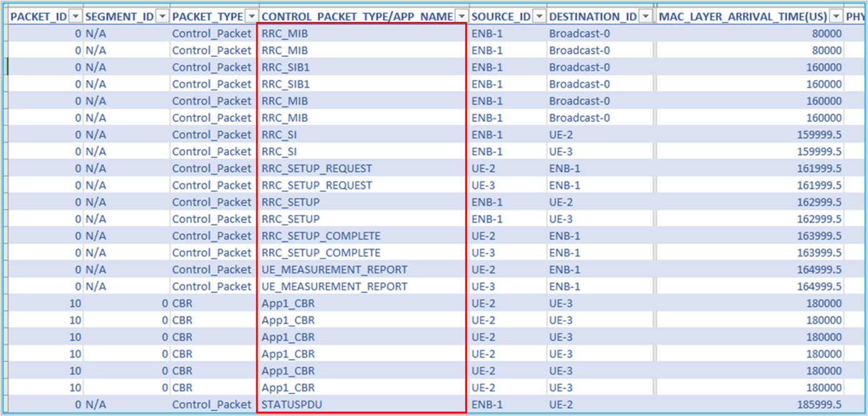Screen dimensions: 868x416
Task: Expand the SOURCE_ID filter dropdown
Action: tap(539, 16)
